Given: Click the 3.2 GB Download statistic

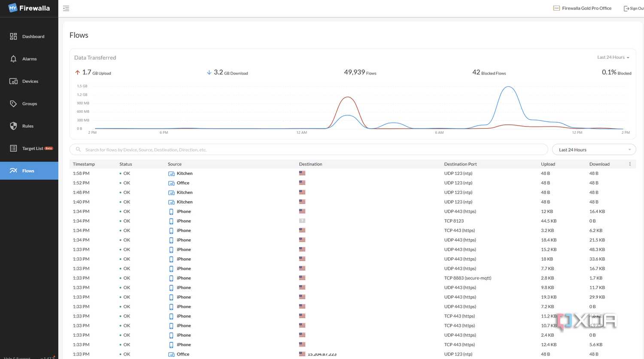Looking at the screenshot, I should point(228,72).
